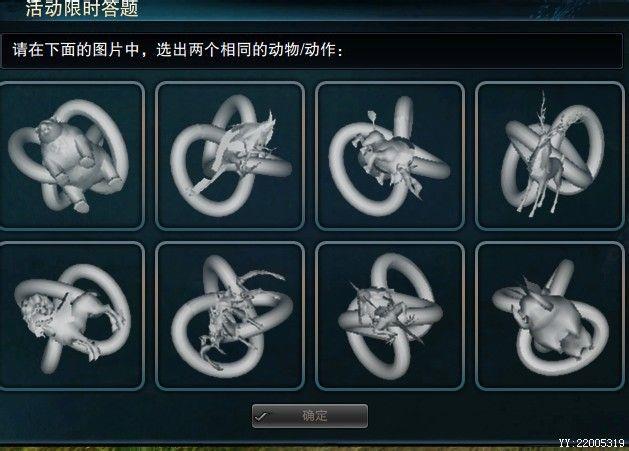629x451 pixels.
Task: Choose the maned lion creature picture
Action: pos(71,315)
